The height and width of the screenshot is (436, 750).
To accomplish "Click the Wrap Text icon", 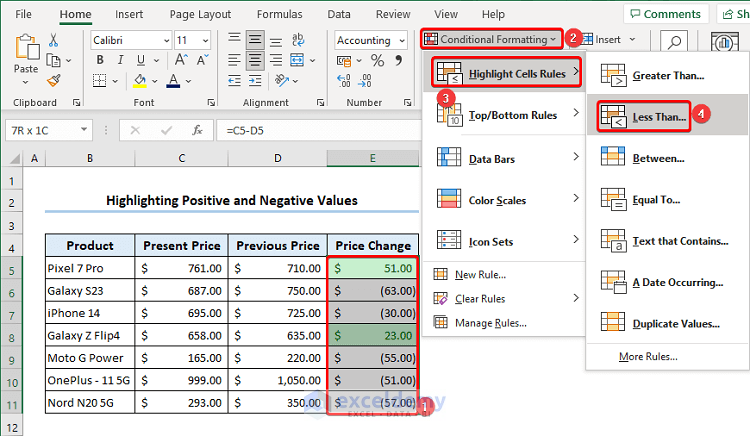I will (x=298, y=40).
